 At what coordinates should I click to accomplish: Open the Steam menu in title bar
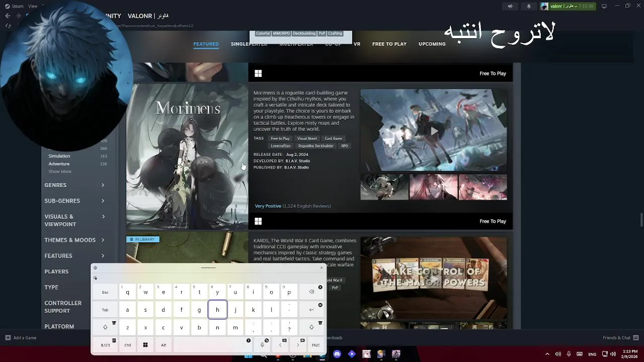pos(14,6)
